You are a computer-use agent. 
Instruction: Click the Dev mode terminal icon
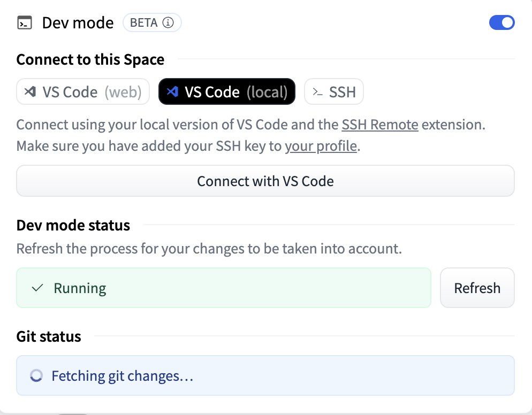(x=25, y=24)
